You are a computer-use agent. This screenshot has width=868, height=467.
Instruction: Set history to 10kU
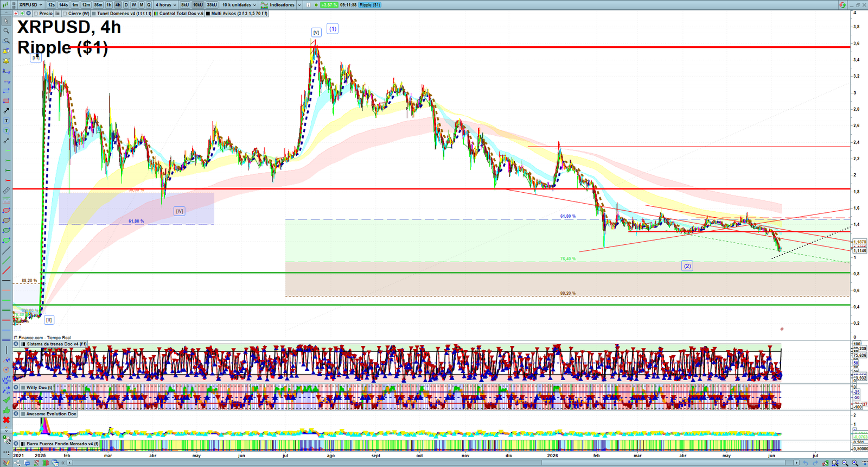coord(198,5)
